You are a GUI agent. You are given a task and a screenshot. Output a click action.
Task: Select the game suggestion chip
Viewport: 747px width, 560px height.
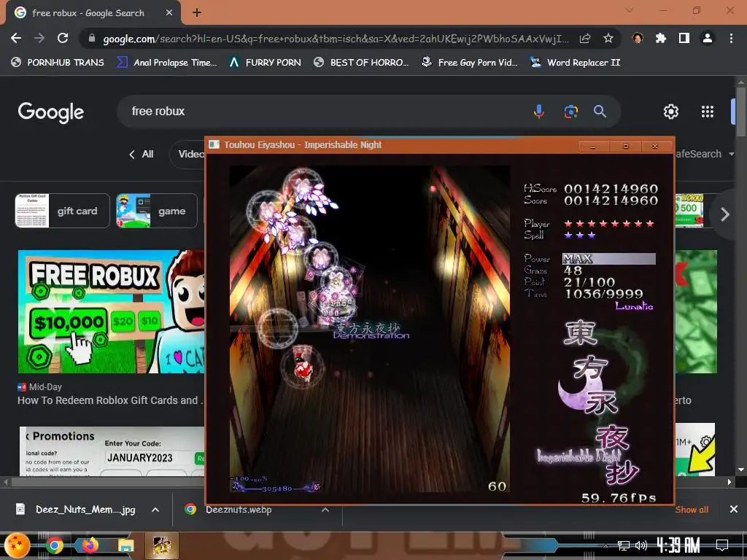[156, 211]
